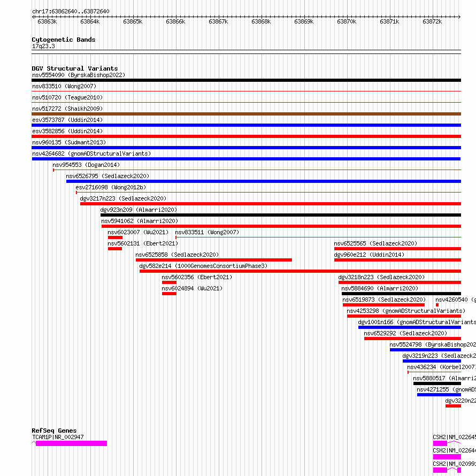Viewport: 476px width, 476px height.
Task: Click the chr17:63862640..63872640 coordinates label
Action: coord(71,12)
